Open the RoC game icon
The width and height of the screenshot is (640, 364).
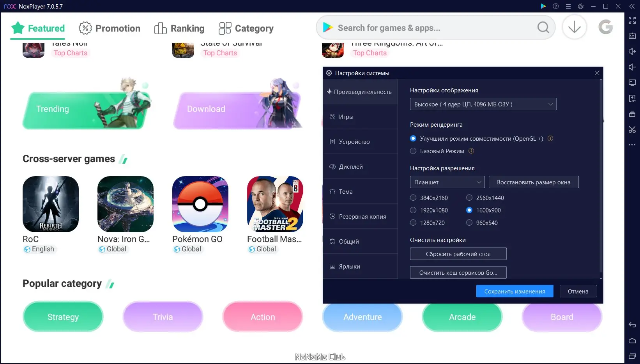click(51, 204)
